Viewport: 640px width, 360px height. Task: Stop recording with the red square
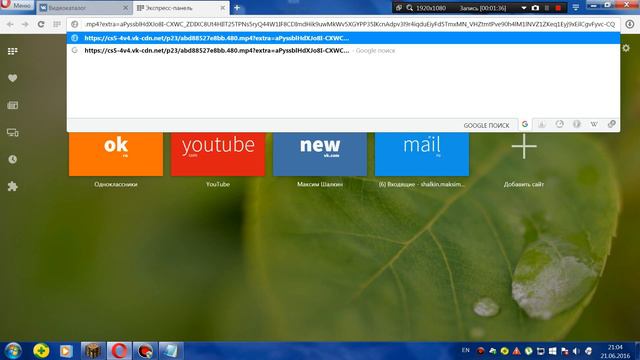pyautogui.click(x=558, y=8)
